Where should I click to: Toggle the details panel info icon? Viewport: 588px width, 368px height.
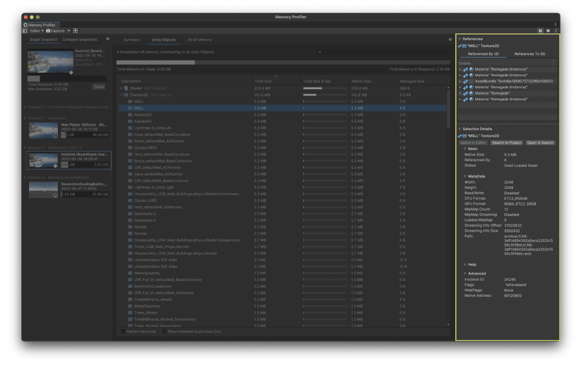click(x=540, y=31)
